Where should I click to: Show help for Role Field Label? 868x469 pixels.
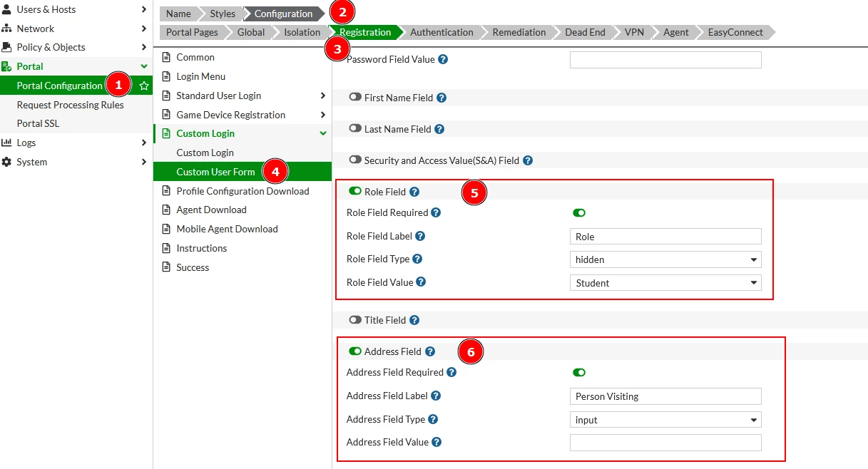(x=420, y=236)
